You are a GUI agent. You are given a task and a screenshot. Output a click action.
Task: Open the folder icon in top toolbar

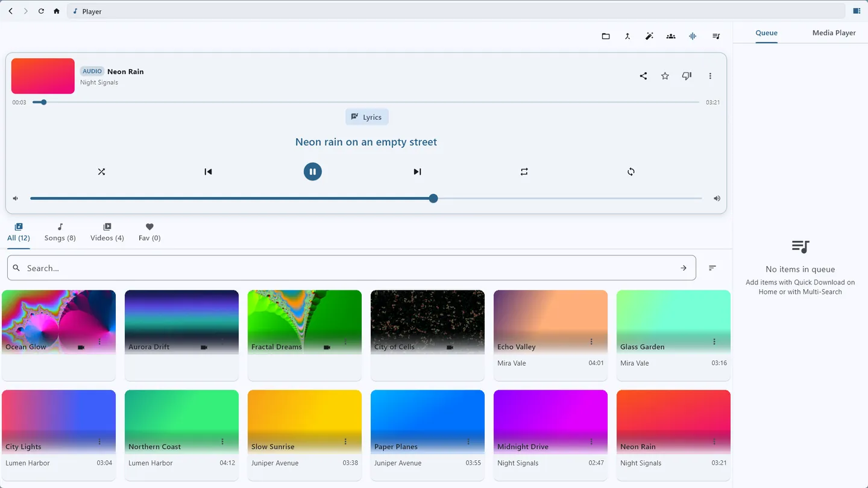[606, 36]
